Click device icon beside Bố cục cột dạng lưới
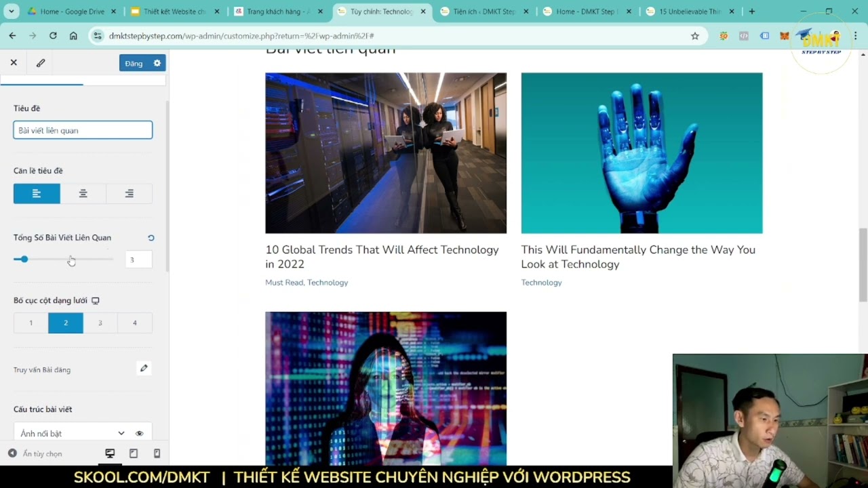Image resolution: width=868 pixels, height=488 pixels. (96, 300)
